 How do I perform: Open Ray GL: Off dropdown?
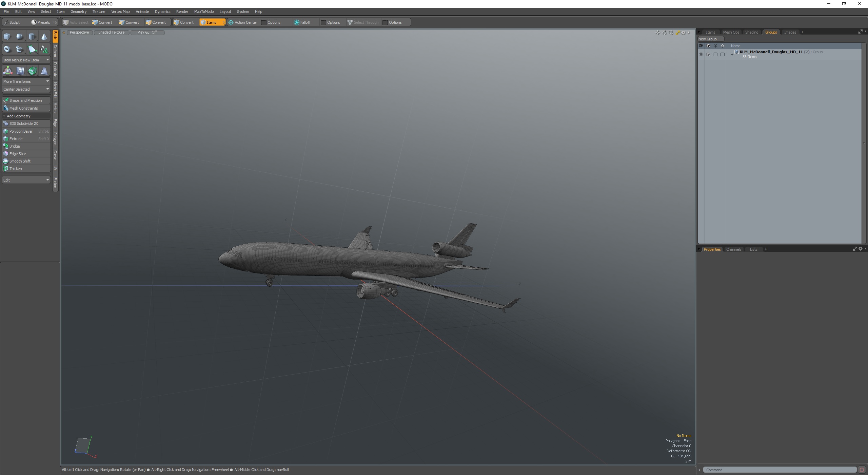[147, 33]
